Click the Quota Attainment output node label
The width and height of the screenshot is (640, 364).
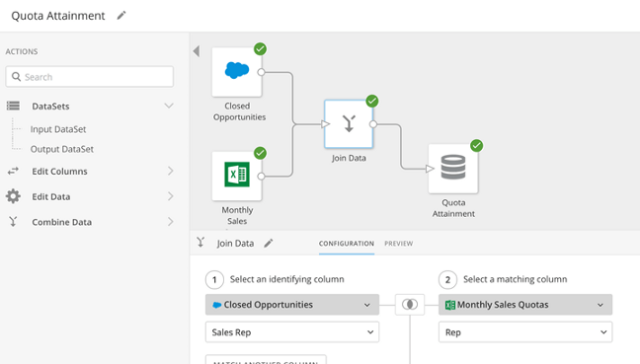(453, 208)
